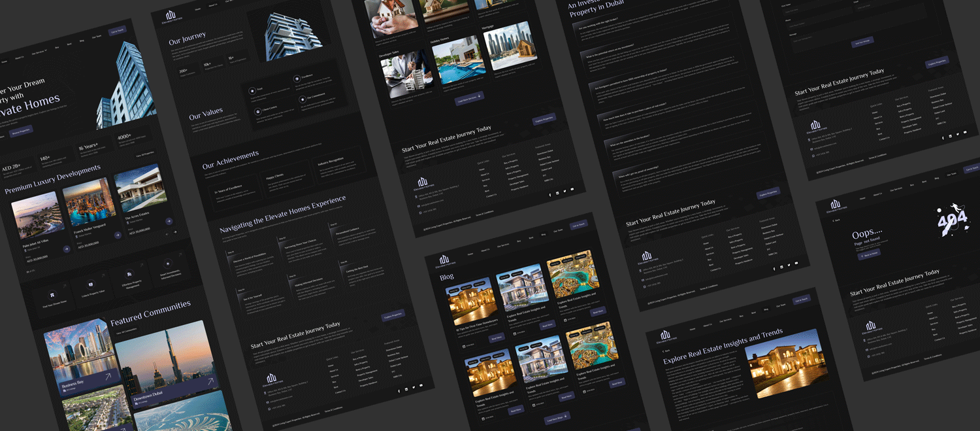Click round arrow button on Franck Muller Vanguard
The image size is (980, 431).
coord(118,235)
